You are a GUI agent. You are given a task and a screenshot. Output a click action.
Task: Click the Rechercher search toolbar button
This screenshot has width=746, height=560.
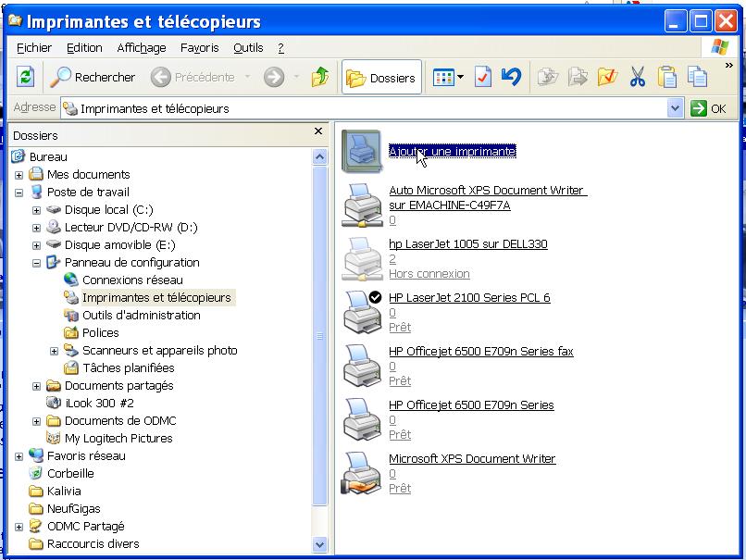tap(93, 78)
